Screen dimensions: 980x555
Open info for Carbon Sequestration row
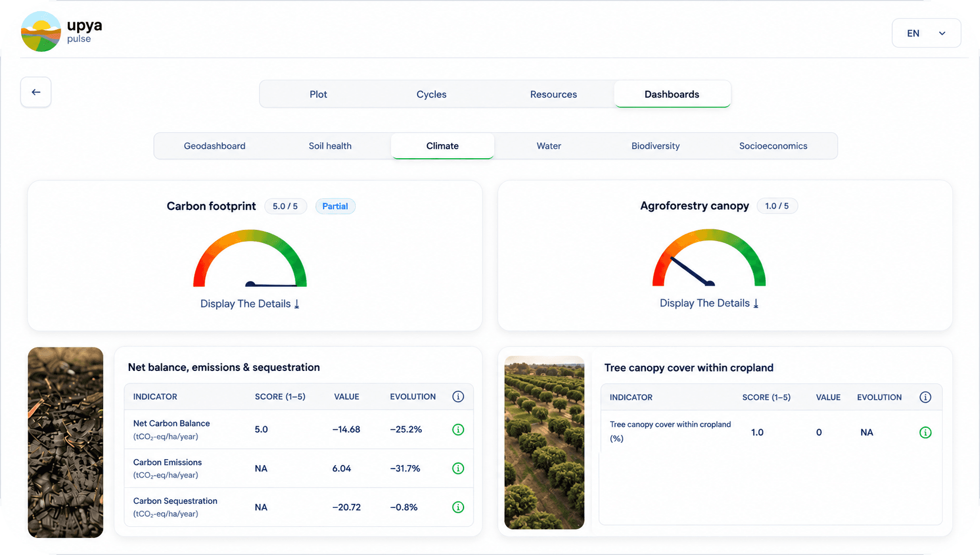pos(458,507)
